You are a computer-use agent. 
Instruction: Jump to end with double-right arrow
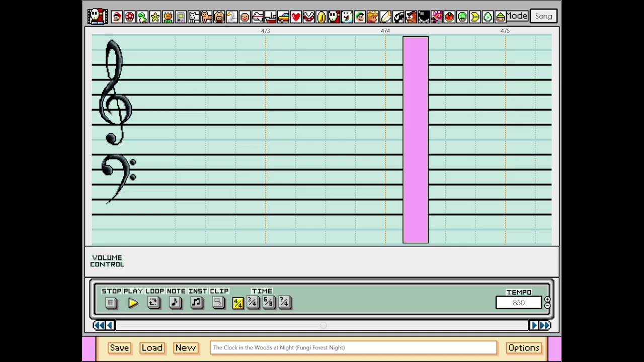(545, 326)
